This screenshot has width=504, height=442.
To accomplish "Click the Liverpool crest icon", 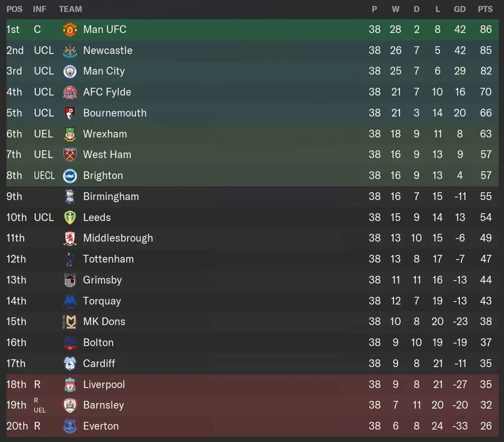I will [70, 384].
